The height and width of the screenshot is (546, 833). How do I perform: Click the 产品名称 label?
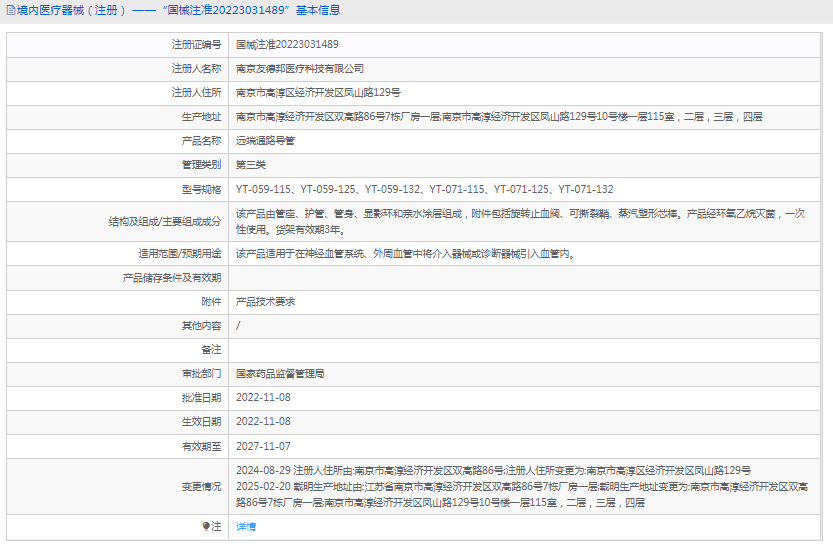[x=201, y=141]
